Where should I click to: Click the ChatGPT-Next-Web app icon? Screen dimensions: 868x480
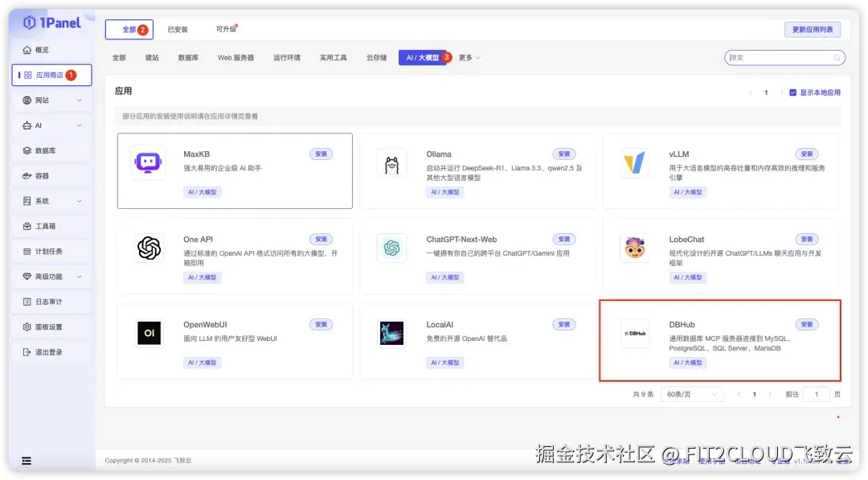point(391,248)
